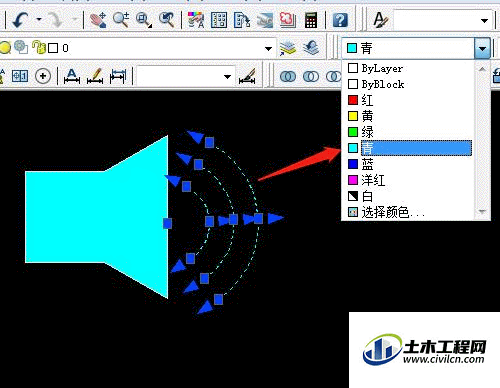Collapse the color control dropdown arrow
This screenshot has width=500, height=388.
tap(482, 48)
